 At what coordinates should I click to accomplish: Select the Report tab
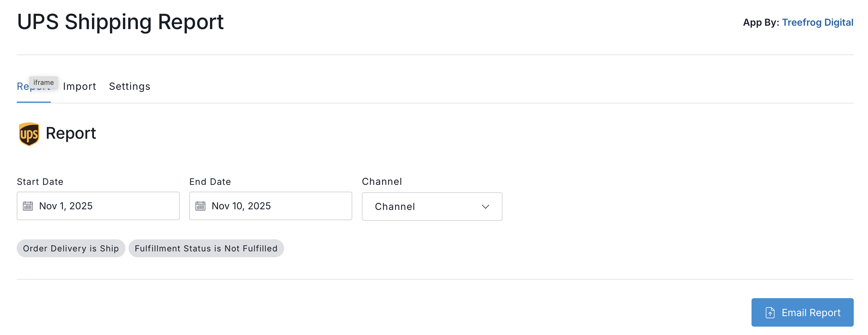23,88
